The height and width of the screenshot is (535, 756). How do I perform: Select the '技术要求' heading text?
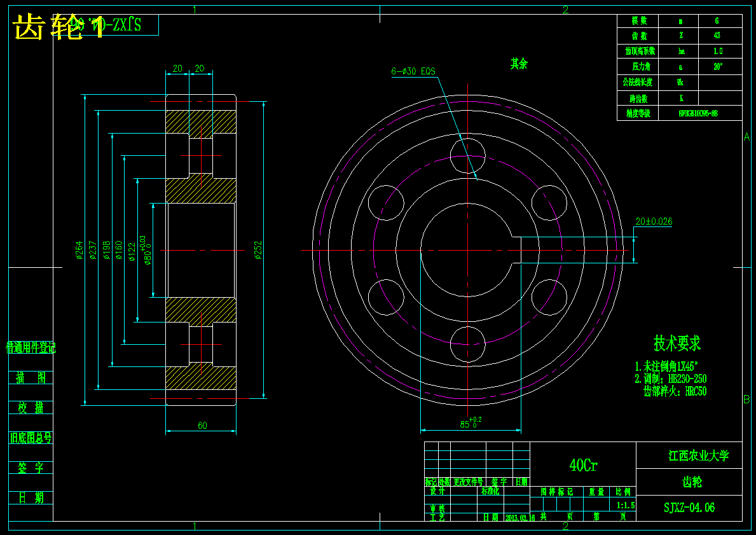[x=677, y=344]
